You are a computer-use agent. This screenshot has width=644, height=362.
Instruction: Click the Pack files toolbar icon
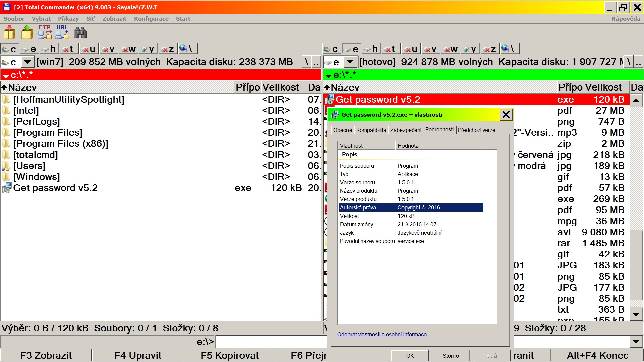9,33
